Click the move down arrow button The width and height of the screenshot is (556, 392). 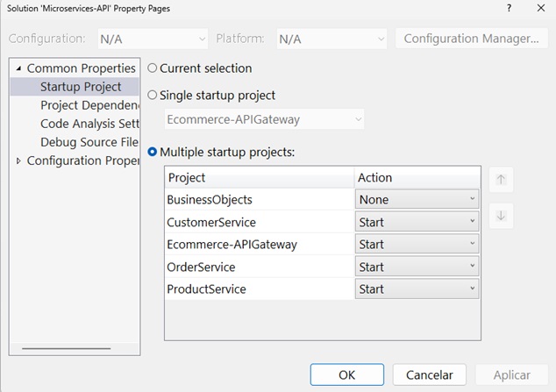tap(500, 216)
